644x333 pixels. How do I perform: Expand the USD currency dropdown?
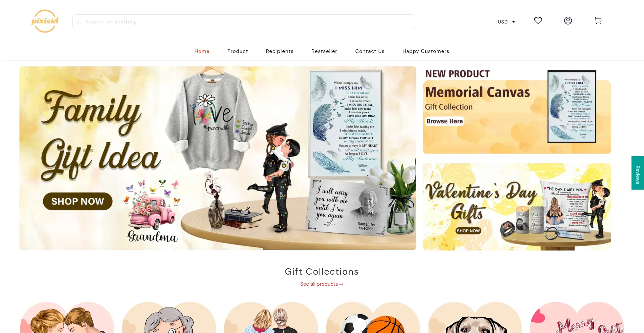506,22
